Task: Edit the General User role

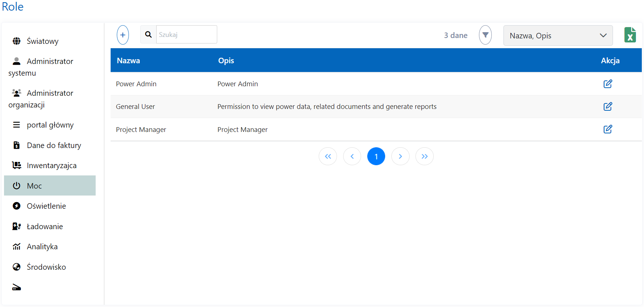Action: (x=607, y=106)
